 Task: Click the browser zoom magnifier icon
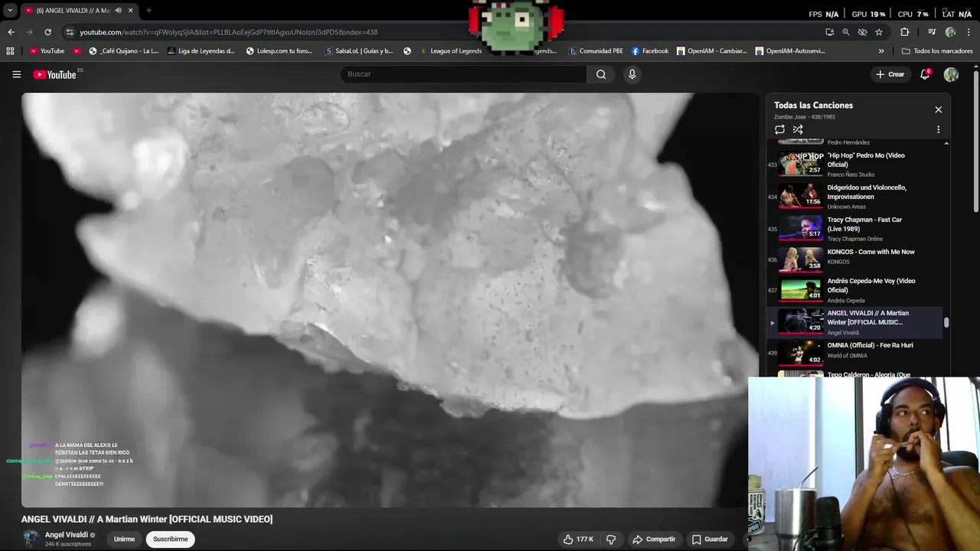(846, 32)
